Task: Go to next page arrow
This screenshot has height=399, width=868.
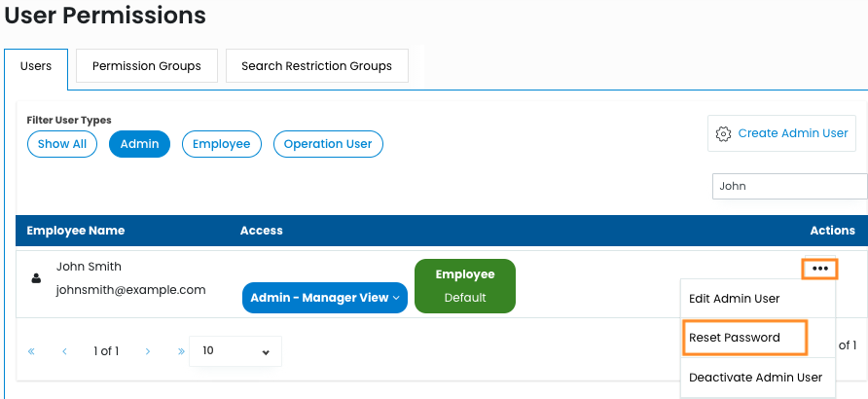Action: coord(147,351)
